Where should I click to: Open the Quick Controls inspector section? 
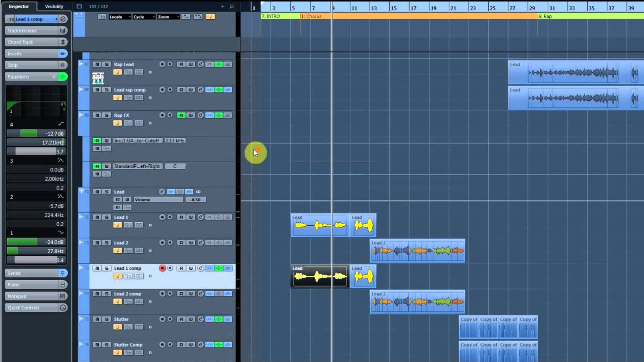pos(31,308)
